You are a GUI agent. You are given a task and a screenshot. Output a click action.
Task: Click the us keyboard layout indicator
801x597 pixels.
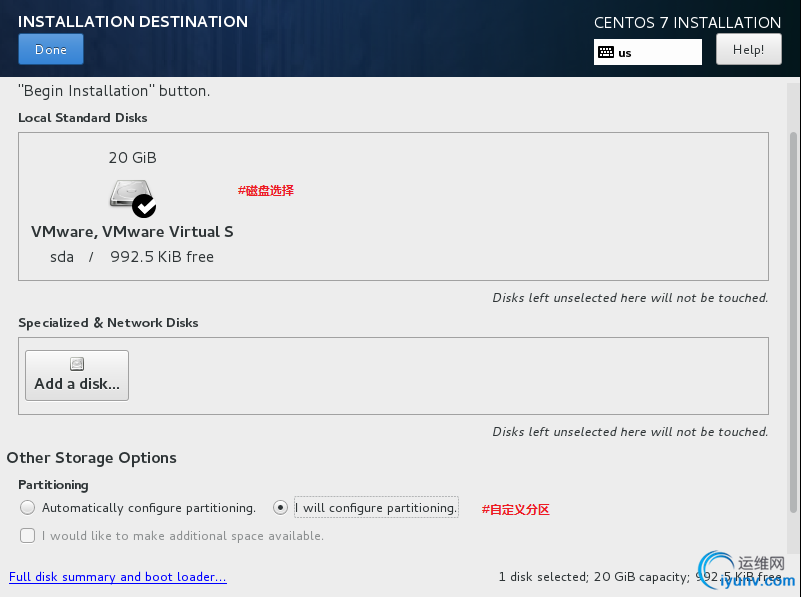(x=647, y=52)
